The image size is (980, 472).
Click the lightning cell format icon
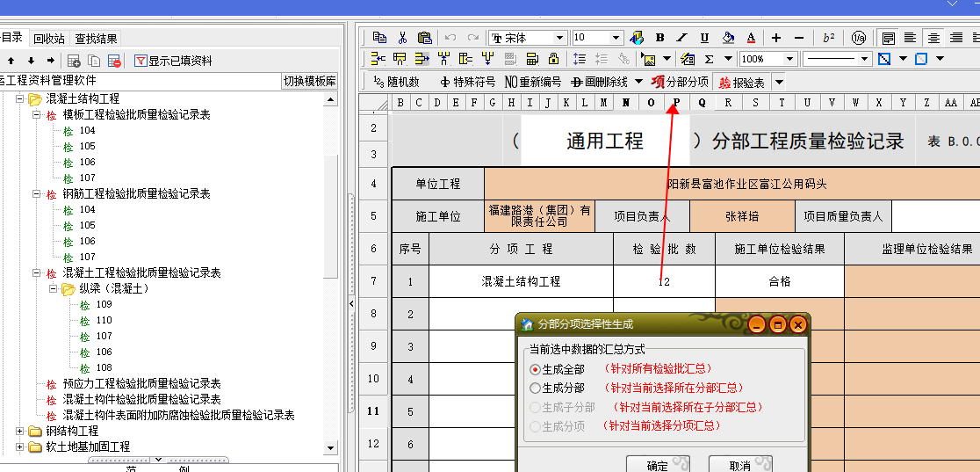tap(688, 59)
